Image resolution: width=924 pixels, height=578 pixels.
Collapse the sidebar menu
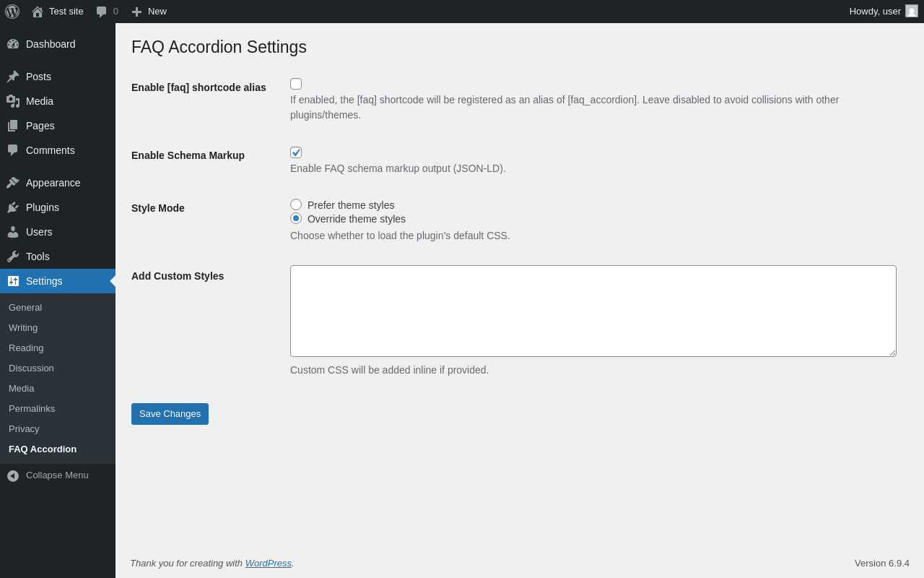point(48,475)
